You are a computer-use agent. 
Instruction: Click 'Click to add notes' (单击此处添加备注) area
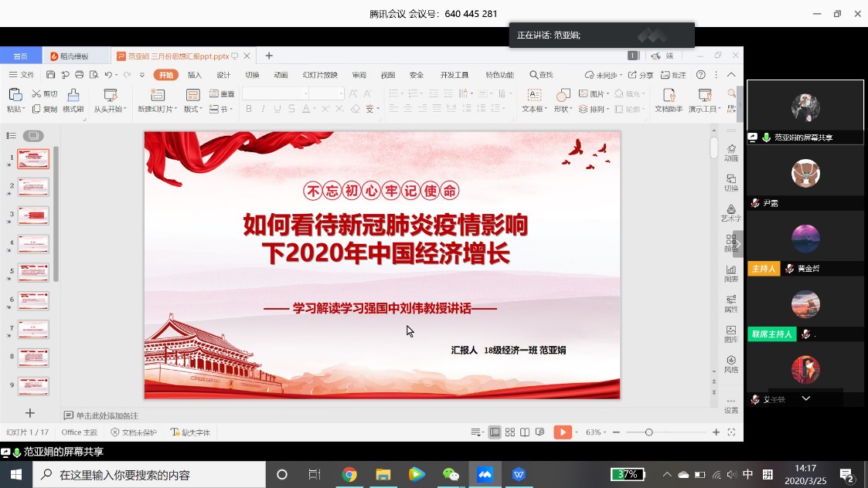107,415
